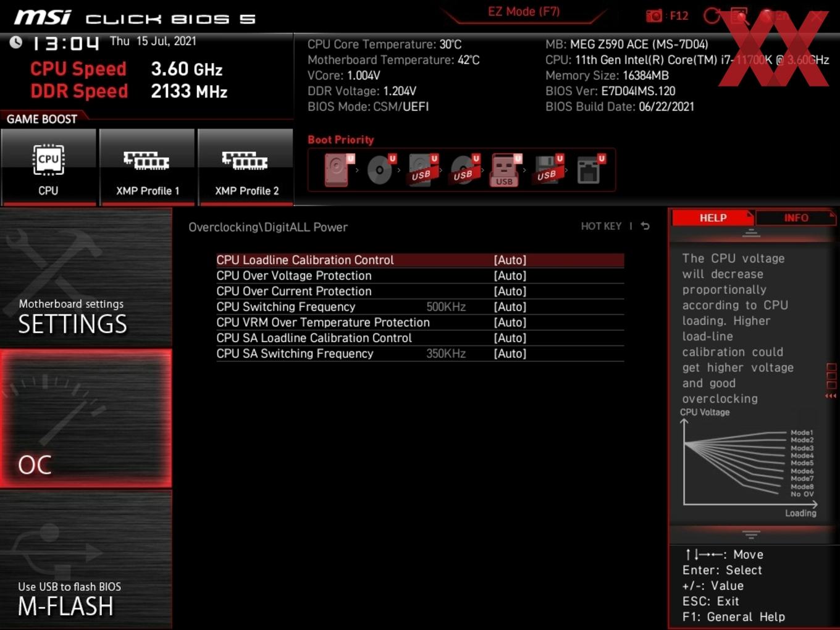The image size is (840, 630).
Task: Select the CD/DVD drive boot device icon
Action: click(x=381, y=169)
